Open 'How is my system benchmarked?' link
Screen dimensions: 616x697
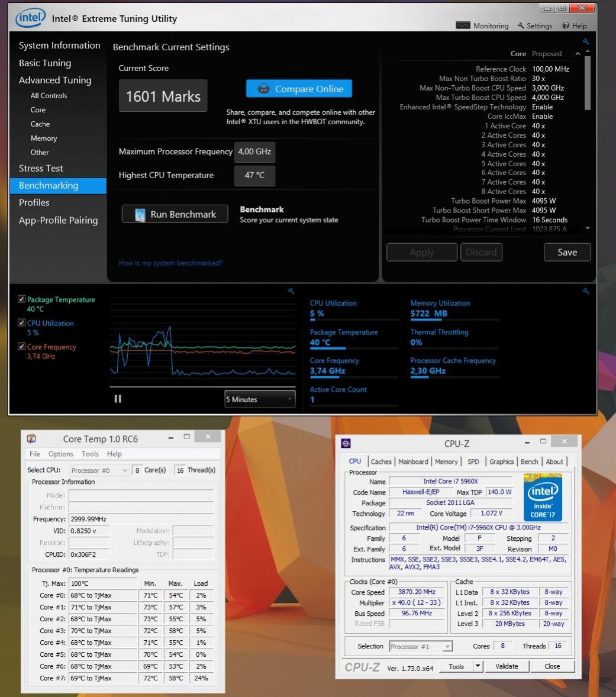point(170,263)
